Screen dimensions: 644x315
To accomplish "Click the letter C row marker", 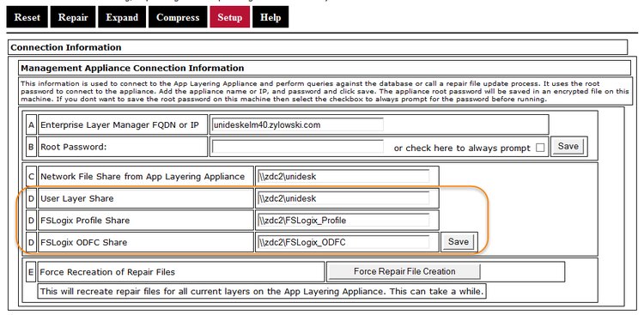I will coord(31,177).
